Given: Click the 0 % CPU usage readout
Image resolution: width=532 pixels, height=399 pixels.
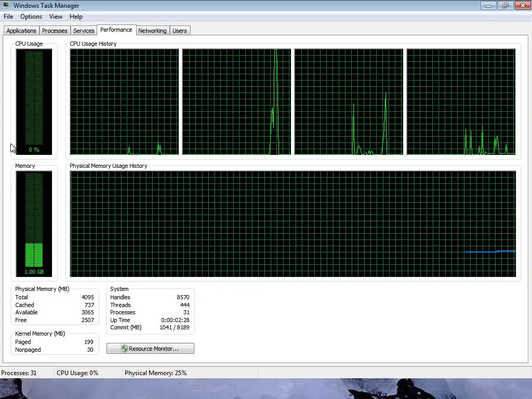Looking at the screenshot, I should (x=34, y=150).
